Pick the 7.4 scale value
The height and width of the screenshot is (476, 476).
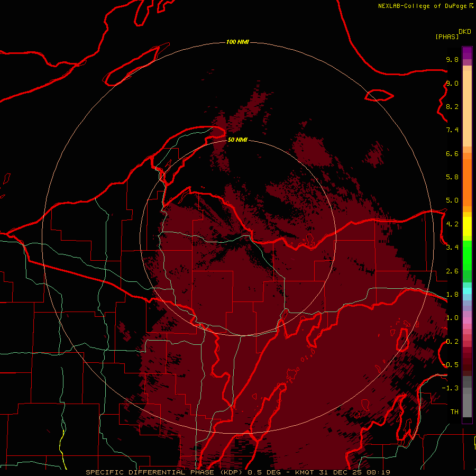click(452, 130)
